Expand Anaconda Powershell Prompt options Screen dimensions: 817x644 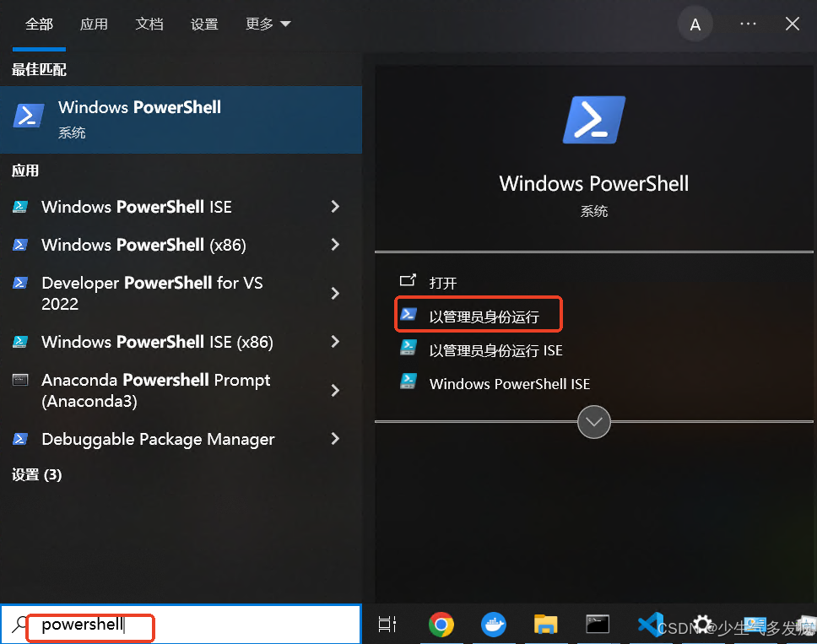point(336,390)
